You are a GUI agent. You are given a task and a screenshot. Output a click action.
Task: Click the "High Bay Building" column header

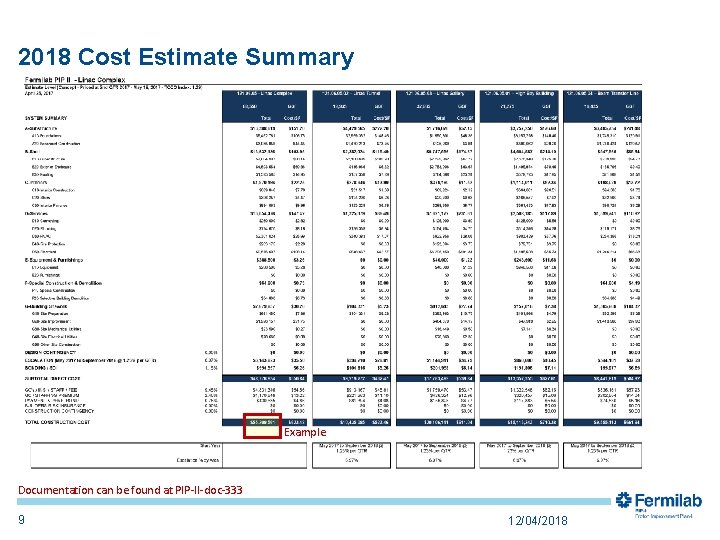click(x=519, y=94)
